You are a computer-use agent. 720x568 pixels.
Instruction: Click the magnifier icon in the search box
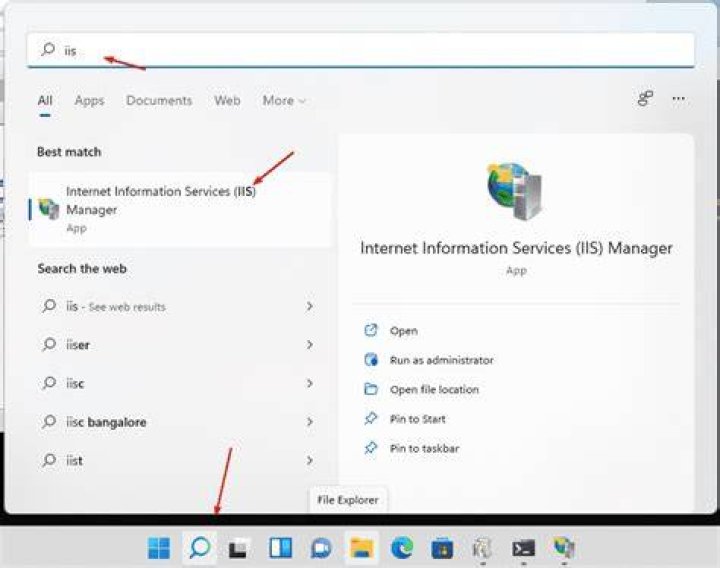click(48, 49)
